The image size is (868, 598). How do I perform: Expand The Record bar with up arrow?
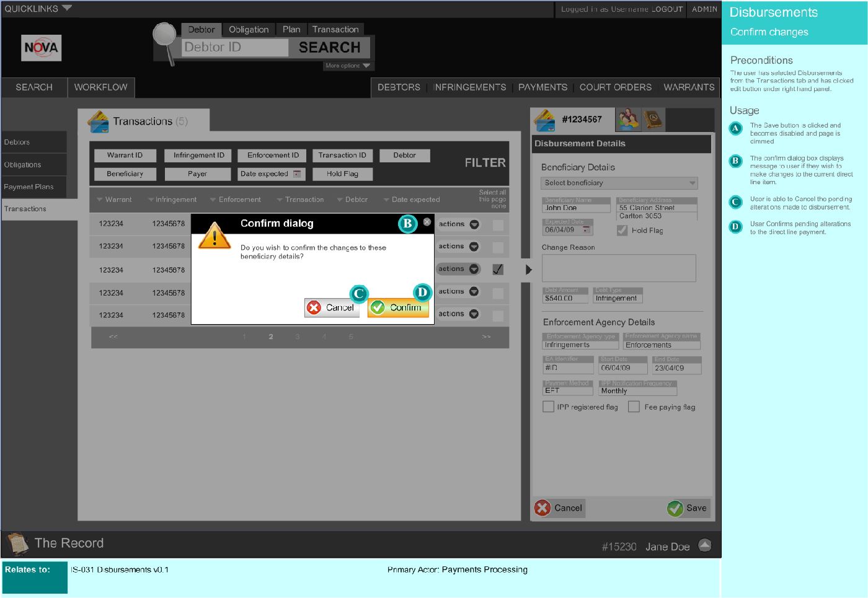[705, 545]
